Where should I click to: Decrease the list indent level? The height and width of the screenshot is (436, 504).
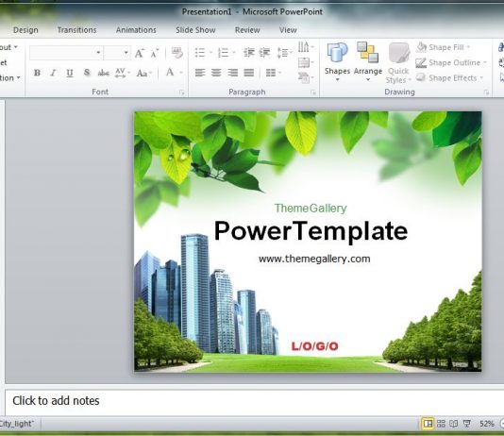(x=249, y=52)
